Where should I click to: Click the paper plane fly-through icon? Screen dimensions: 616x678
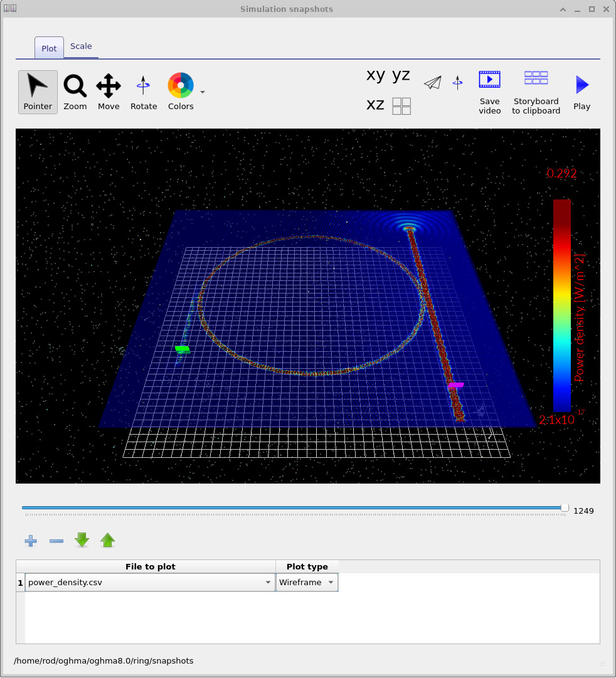click(432, 82)
